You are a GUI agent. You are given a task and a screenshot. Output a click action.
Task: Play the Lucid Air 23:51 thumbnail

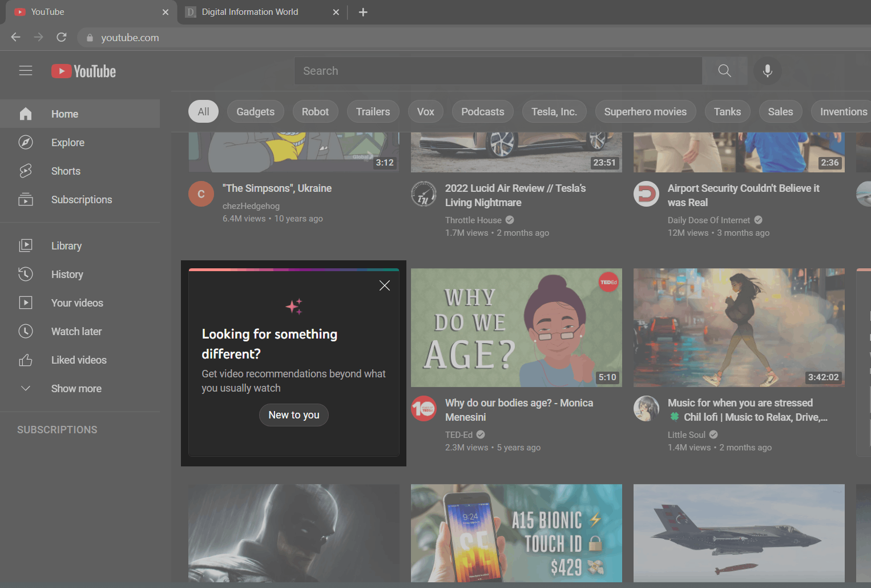pyautogui.click(x=517, y=152)
